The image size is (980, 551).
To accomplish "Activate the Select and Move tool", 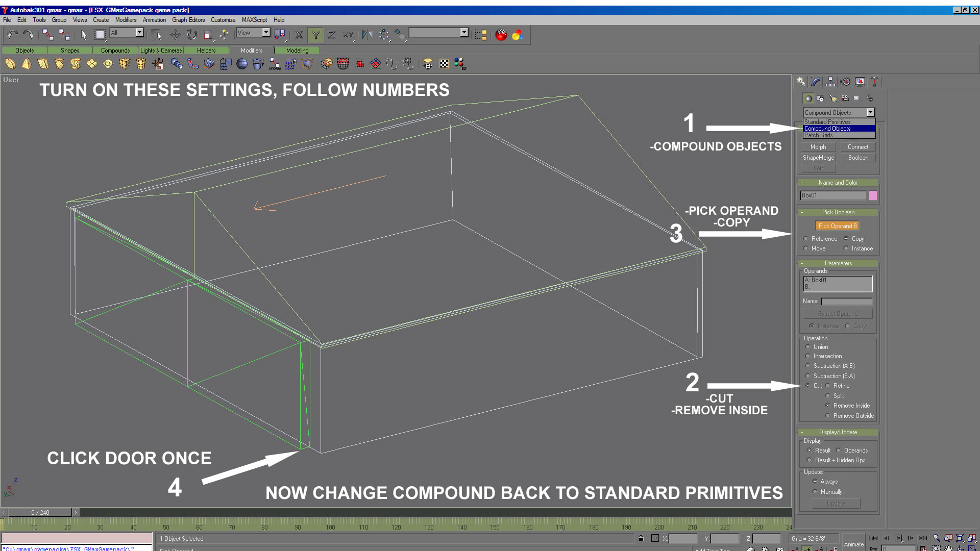I will tap(175, 35).
